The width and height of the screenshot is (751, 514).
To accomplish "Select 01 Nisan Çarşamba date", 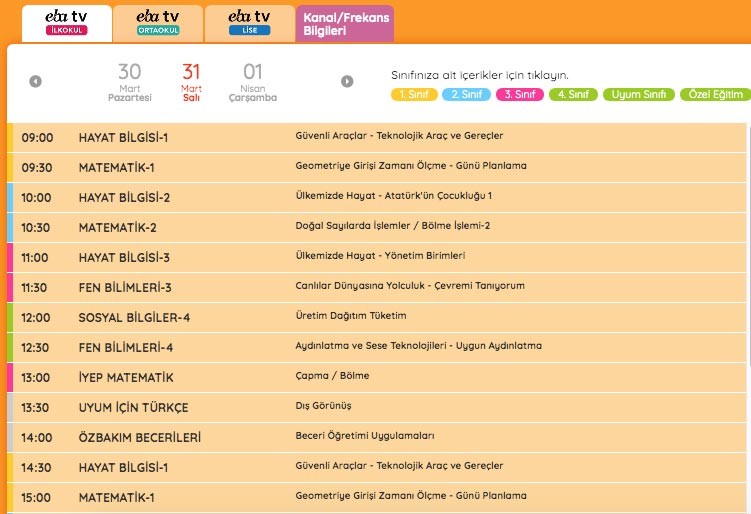I will [253, 82].
